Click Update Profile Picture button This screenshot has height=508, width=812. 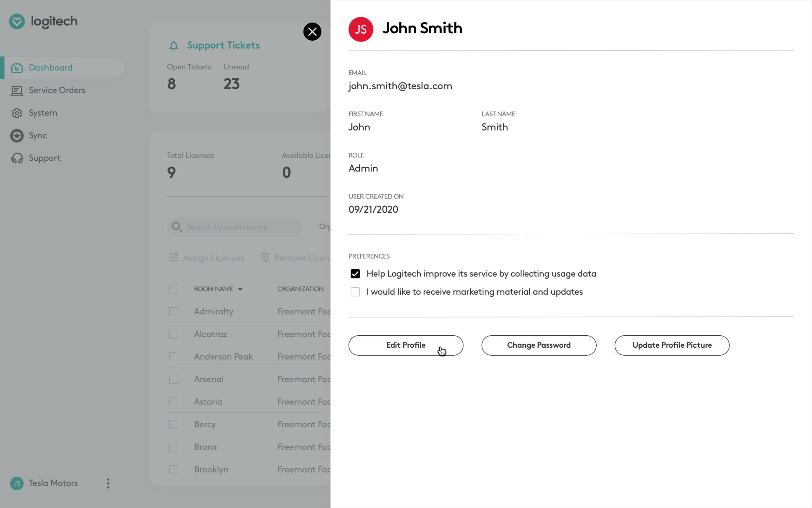pos(672,345)
